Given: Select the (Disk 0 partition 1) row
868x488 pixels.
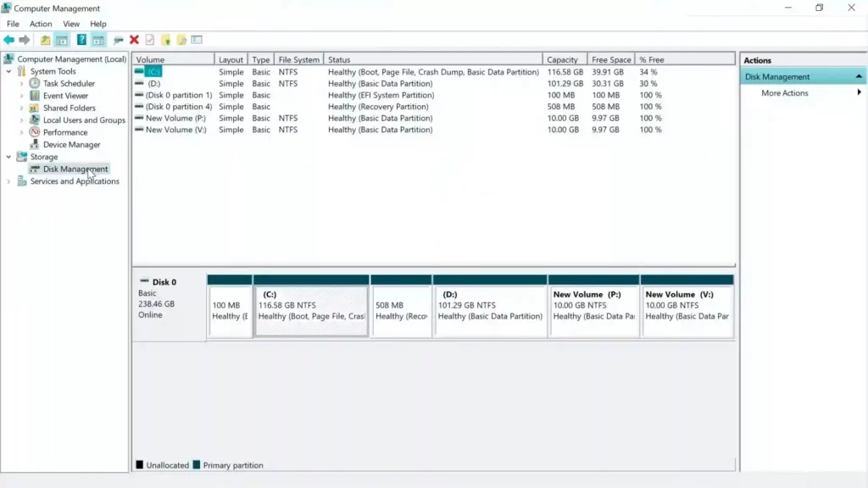Looking at the screenshot, I should click(x=434, y=95).
